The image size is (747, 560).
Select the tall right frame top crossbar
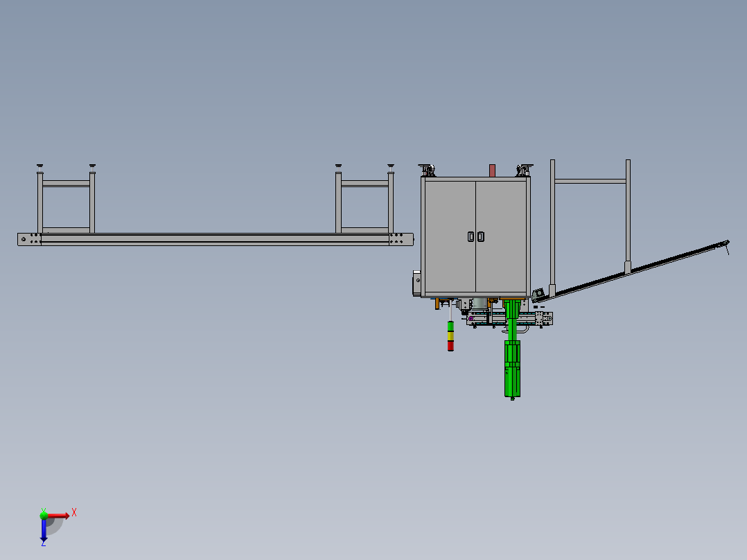(590, 181)
